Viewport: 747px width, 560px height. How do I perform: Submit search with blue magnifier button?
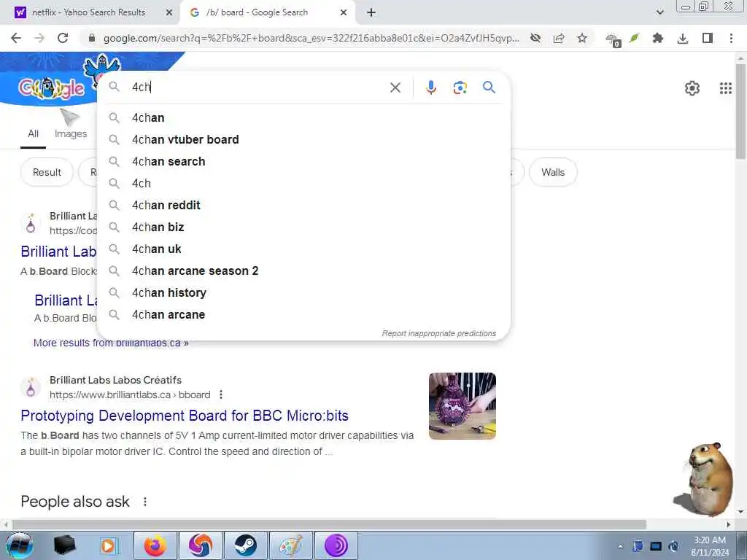(489, 87)
